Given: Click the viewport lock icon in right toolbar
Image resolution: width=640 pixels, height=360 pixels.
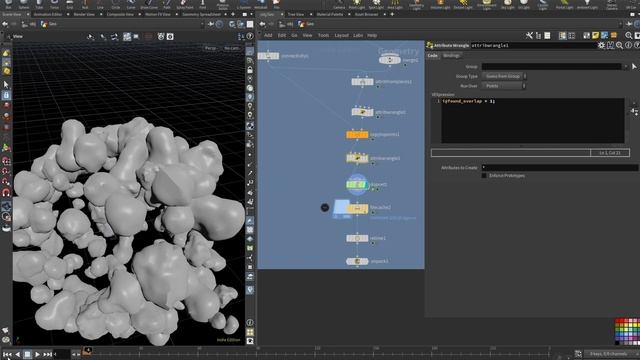Looking at the screenshot, I should tap(250, 70).
